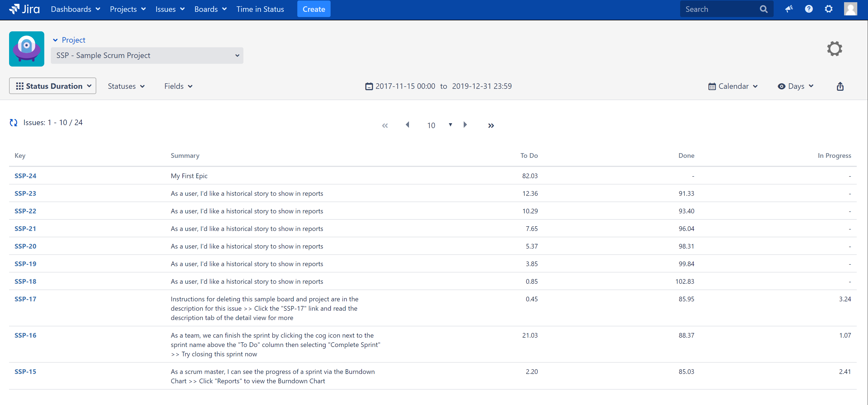The height and width of the screenshot is (405, 868).
Task: Click the large report settings gear
Action: 834,49
